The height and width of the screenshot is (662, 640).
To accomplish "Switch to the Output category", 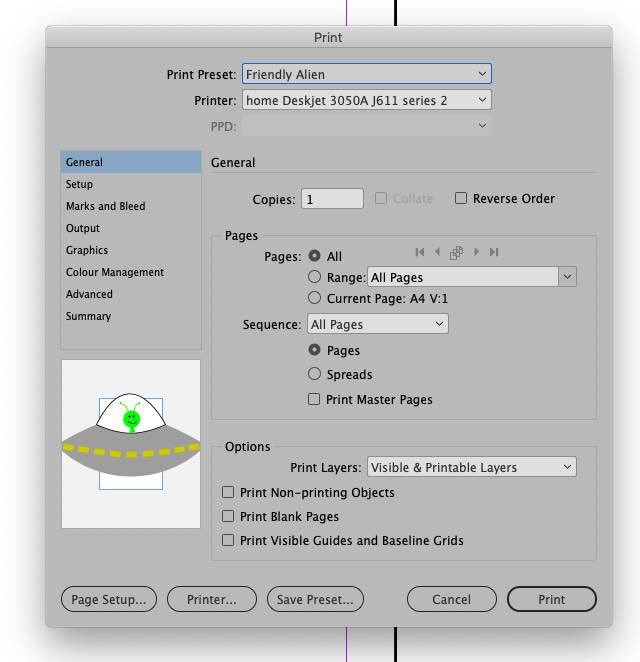I will click(x=131, y=228).
